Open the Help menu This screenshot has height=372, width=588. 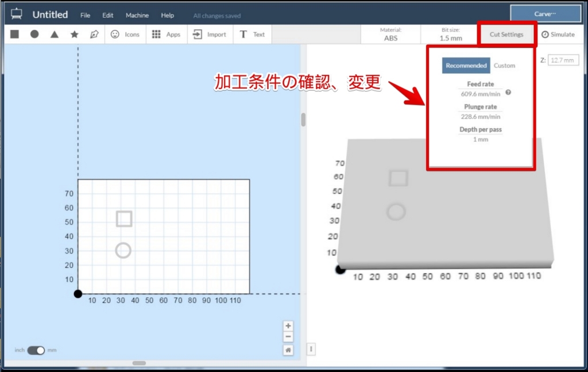(167, 16)
